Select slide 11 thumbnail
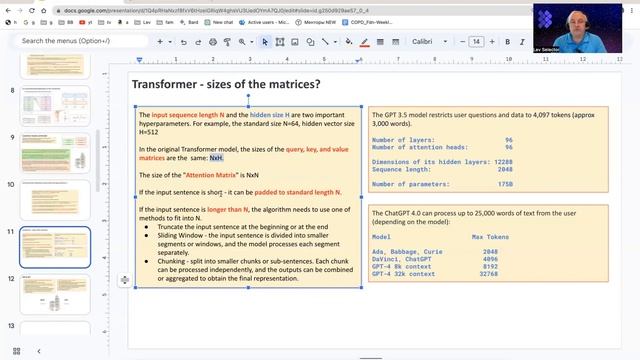This screenshot has width=640, height=360. pyautogui.click(x=55, y=247)
